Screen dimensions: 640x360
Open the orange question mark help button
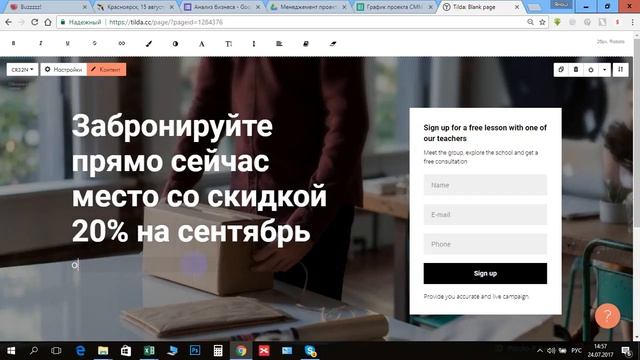point(607,316)
